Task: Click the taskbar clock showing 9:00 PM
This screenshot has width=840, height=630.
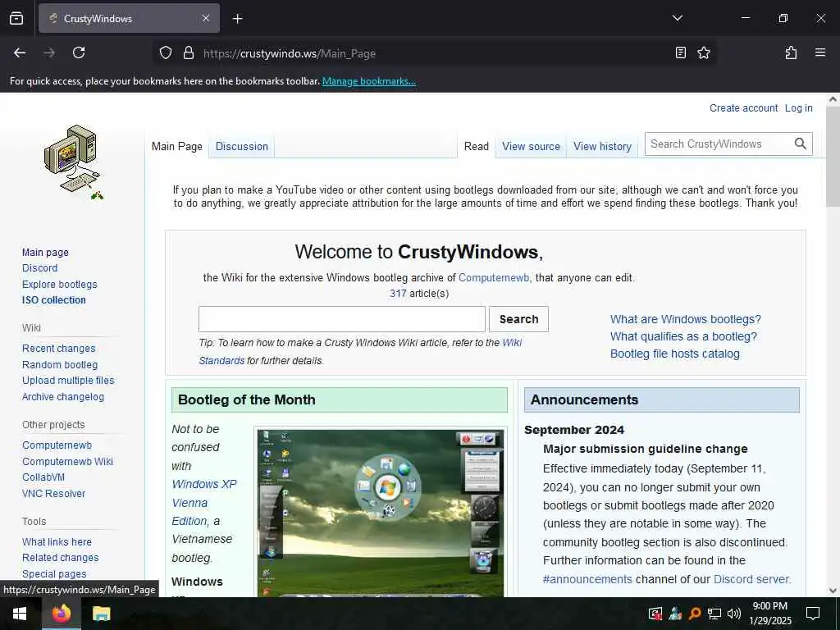Action: tap(769, 614)
